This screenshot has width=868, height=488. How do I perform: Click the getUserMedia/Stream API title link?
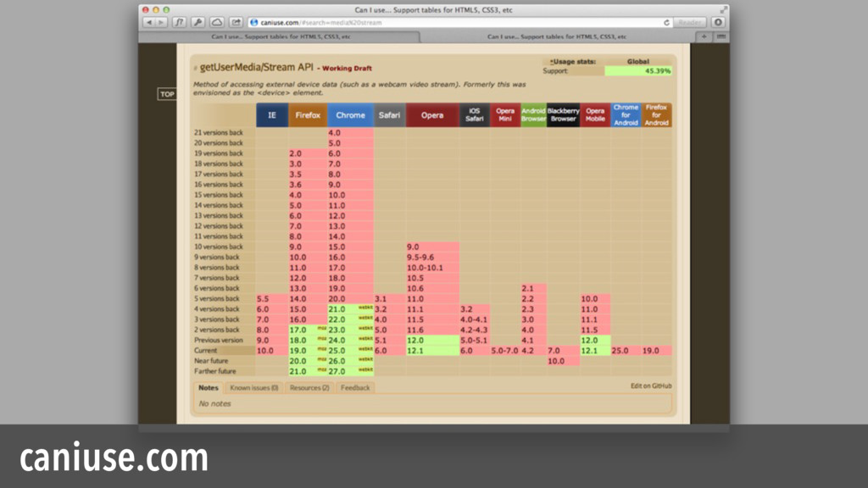pyautogui.click(x=256, y=68)
